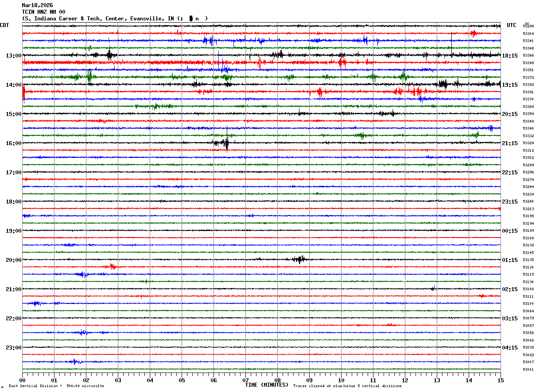Click the date label Mar18,2026

37,5
